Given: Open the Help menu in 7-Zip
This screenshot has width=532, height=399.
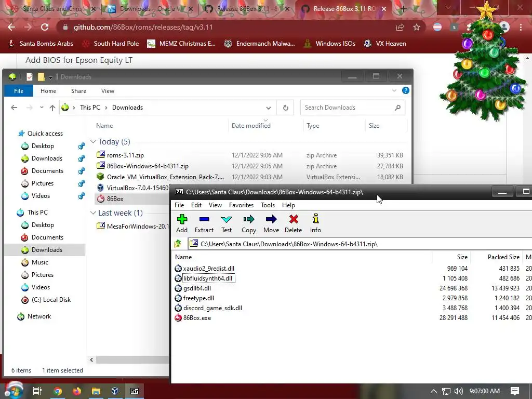Looking at the screenshot, I should [288, 205].
